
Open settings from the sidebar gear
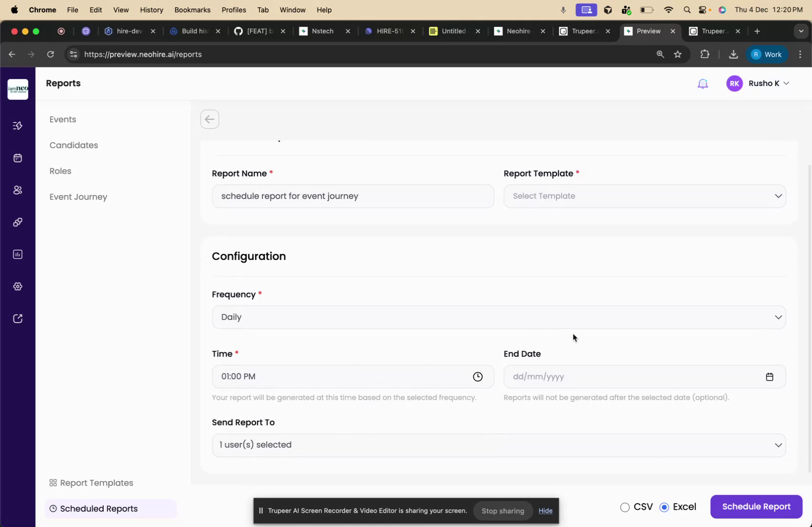[18, 286]
